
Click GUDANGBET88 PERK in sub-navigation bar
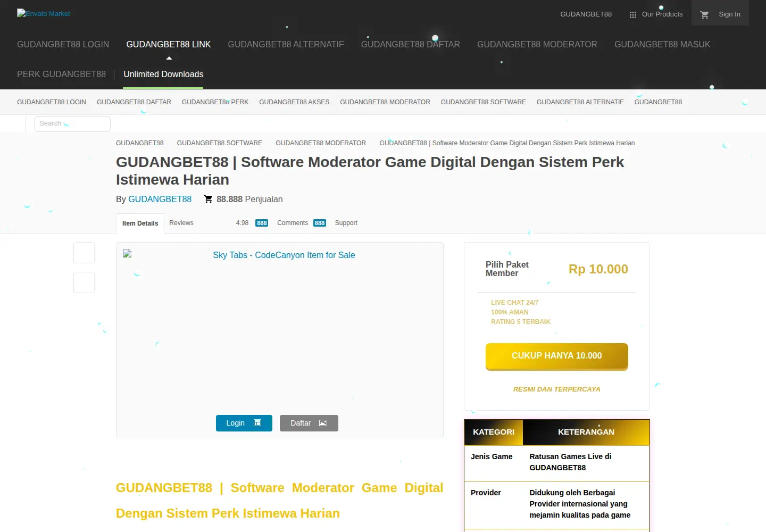click(215, 102)
